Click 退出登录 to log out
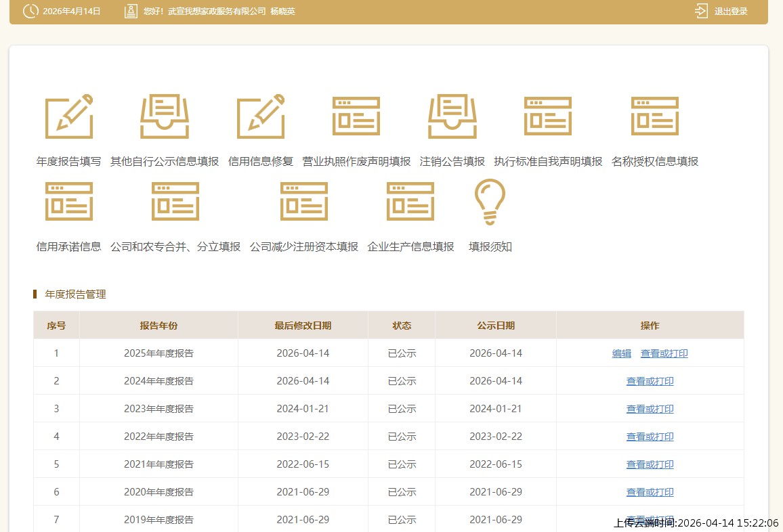Screen dimensions: 783x532 pyautogui.click(x=722, y=12)
